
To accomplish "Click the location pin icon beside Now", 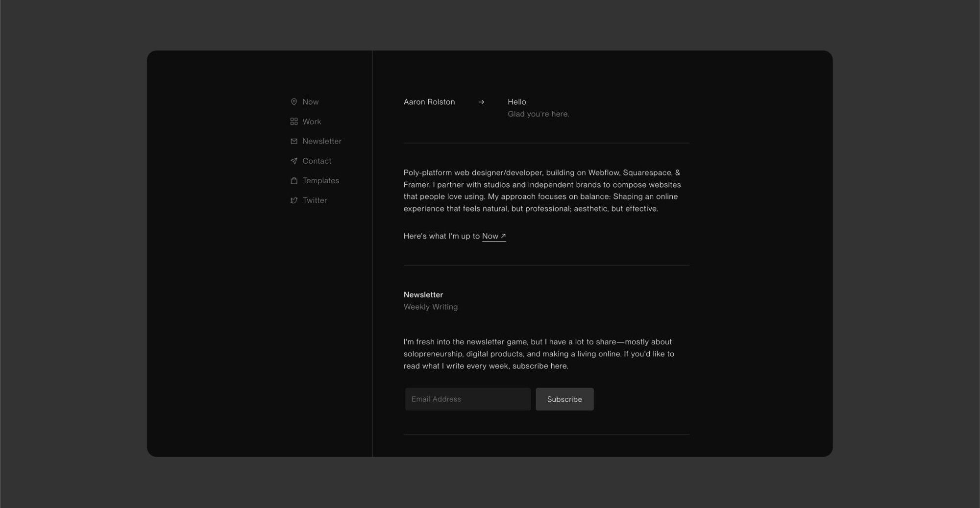I will pos(294,101).
